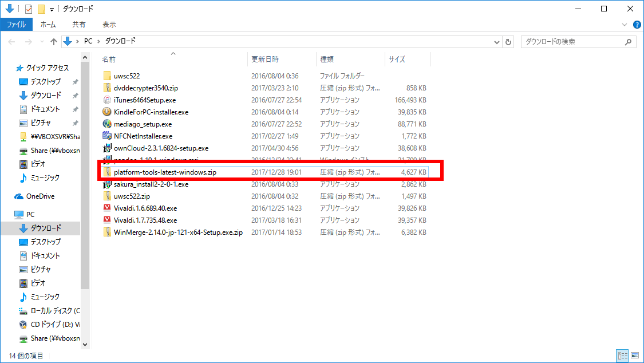Refresh the Downloads folder view
This screenshot has width=644, height=363.
tap(508, 41)
